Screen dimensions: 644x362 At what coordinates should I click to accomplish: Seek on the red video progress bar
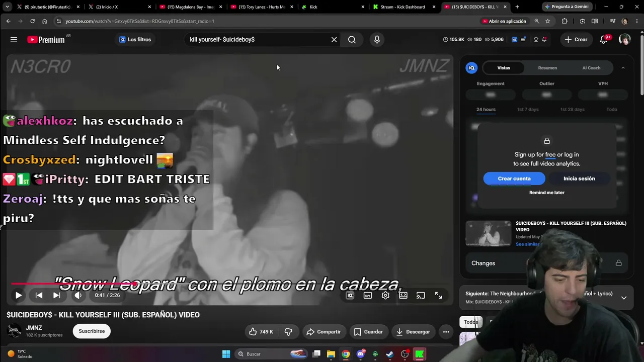coord(230,284)
